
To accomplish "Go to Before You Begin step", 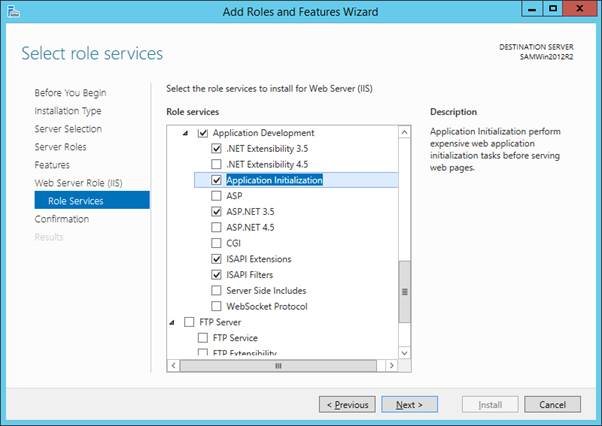I will [x=70, y=93].
